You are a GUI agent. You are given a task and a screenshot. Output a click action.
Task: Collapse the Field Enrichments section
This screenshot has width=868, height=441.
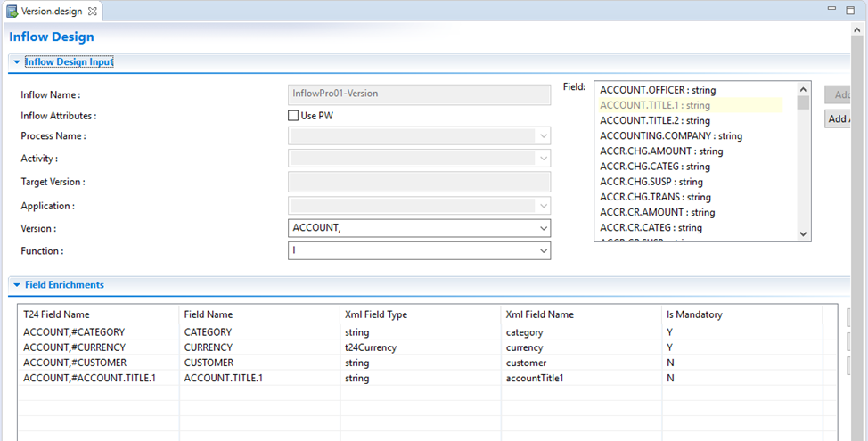point(16,285)
